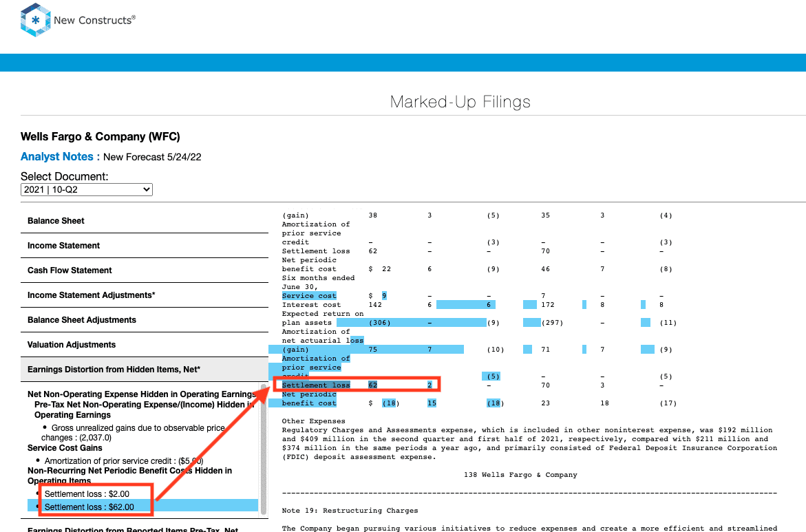Viewport: 806px width, 532px height.
Task: Click the left panel vertical scrollbar
Action: 264,448
